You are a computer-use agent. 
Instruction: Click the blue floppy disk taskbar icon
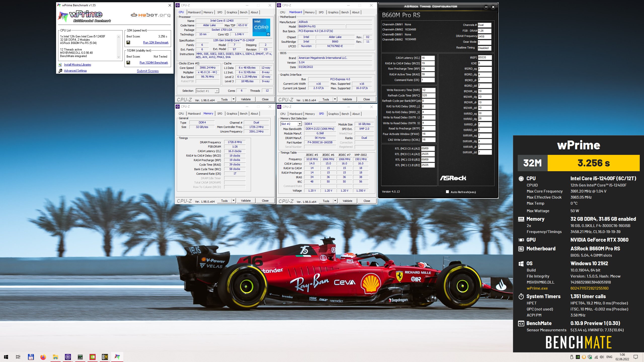[x=31, y=357]
